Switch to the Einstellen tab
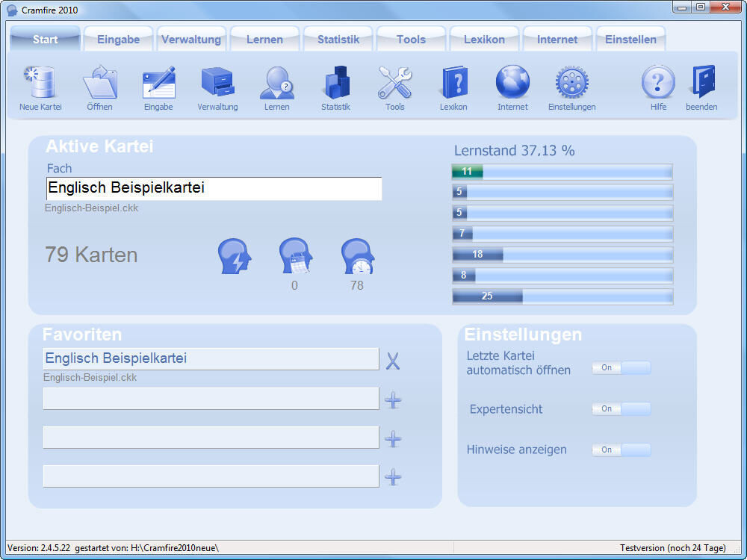Viewport: 747px width, 560px height. pos(630,39)
